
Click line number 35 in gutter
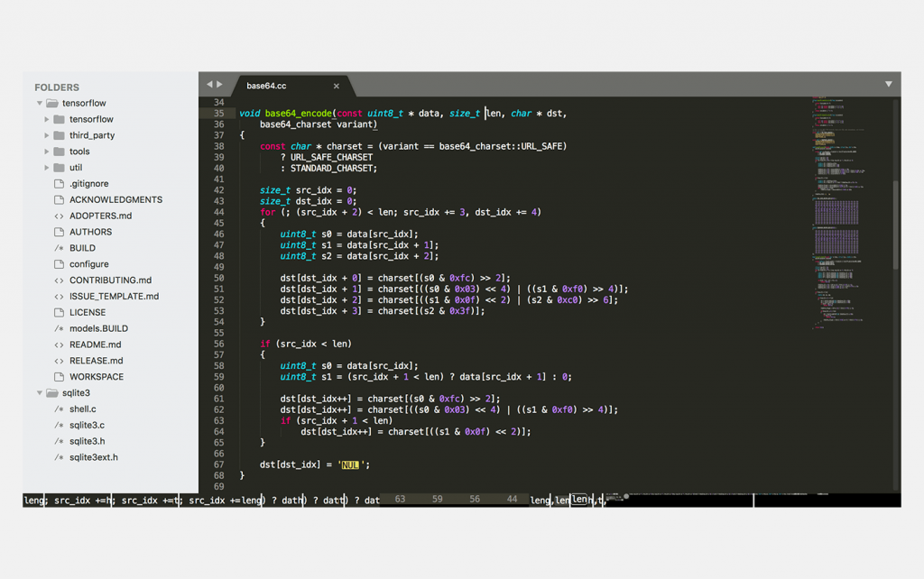[x=218, y=113]
